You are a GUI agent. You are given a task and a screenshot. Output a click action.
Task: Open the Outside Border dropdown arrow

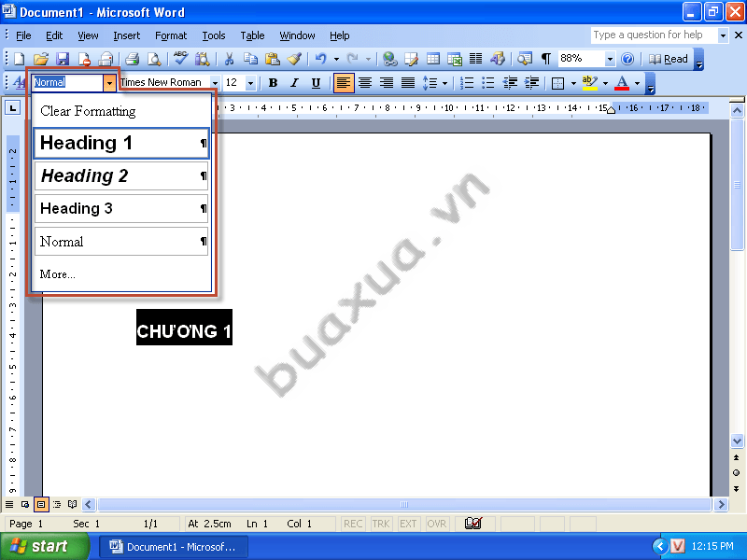click(x=573, y=83)
